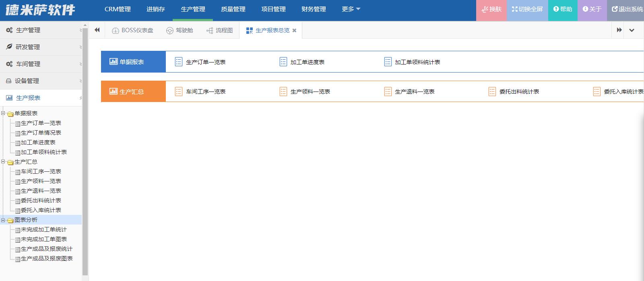This screenshot has height=281, width=644.
Task: Open the 更多 dropdown menu
Action: [351, 9]
